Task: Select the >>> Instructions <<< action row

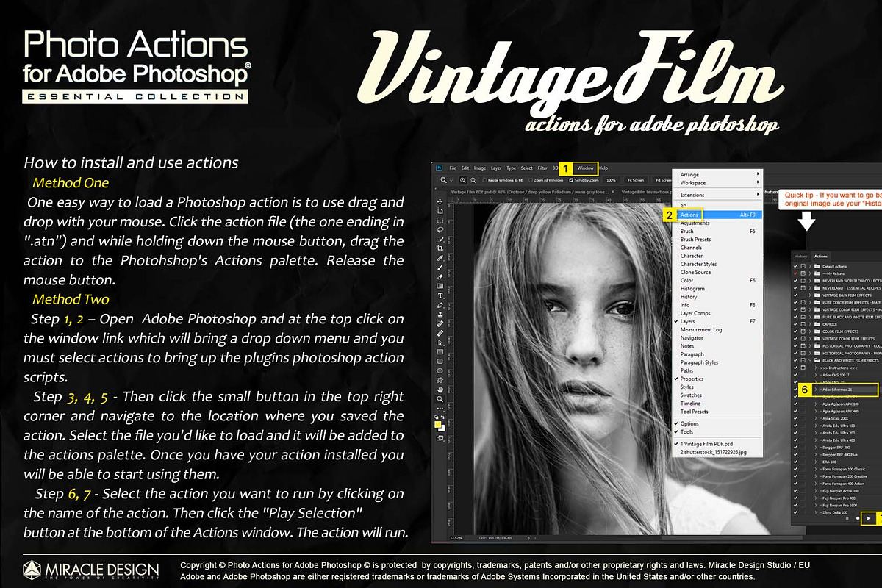Action: (837, 367)
